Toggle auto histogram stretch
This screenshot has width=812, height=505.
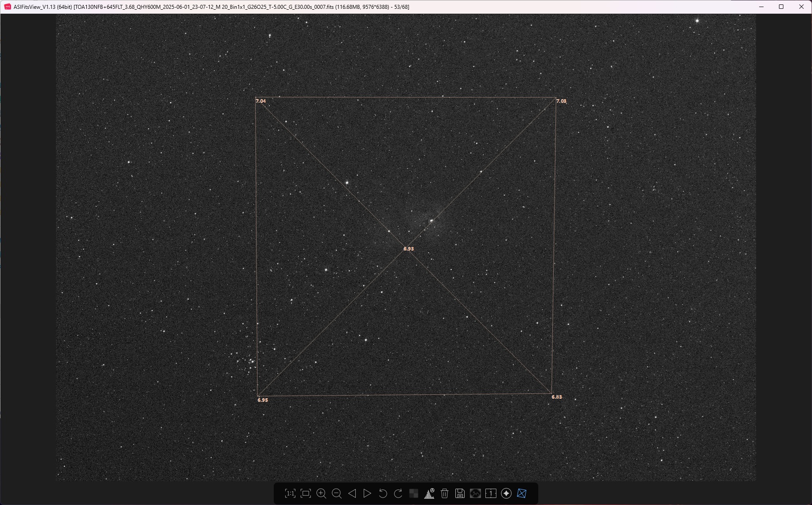point(429,494)
